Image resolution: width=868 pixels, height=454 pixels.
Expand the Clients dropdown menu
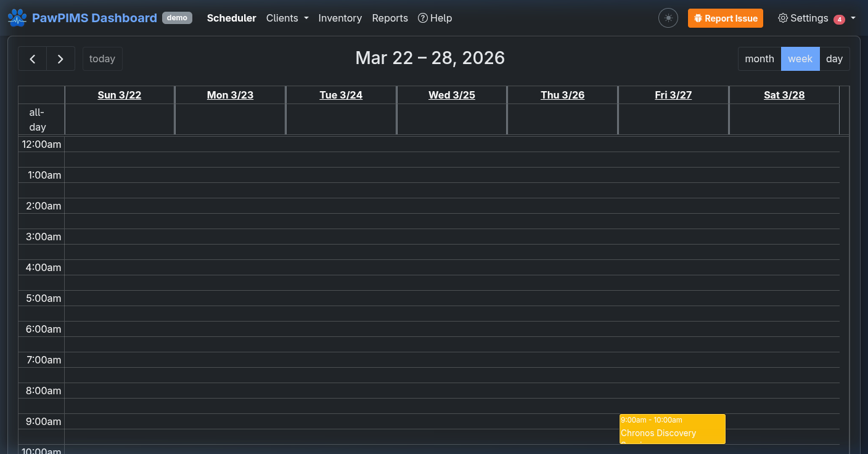tap(287, 18)
